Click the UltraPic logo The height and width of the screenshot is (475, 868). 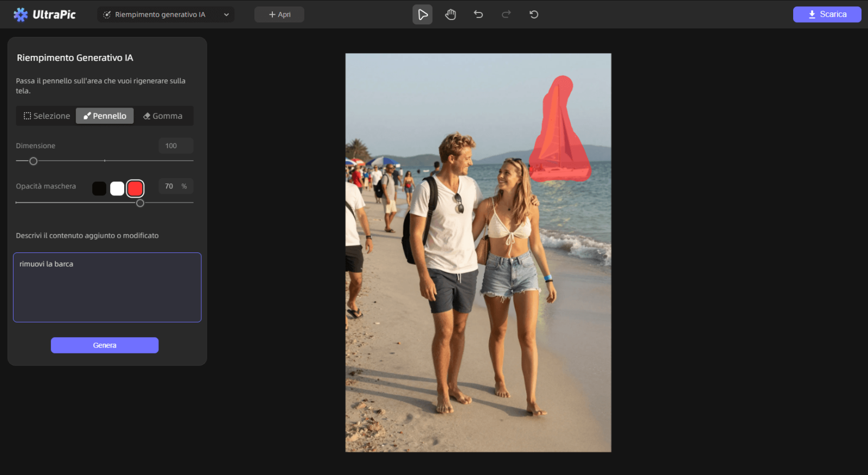pyautogui.click(x=44, y=15)
